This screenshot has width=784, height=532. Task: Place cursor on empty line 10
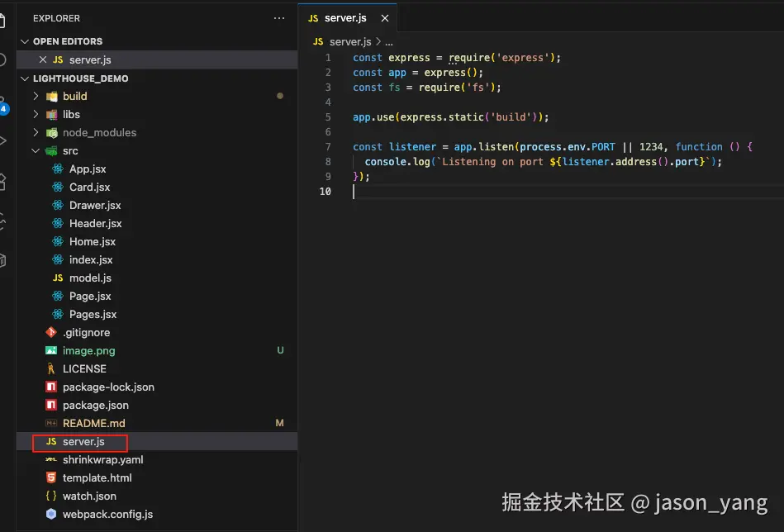(568, 192)
